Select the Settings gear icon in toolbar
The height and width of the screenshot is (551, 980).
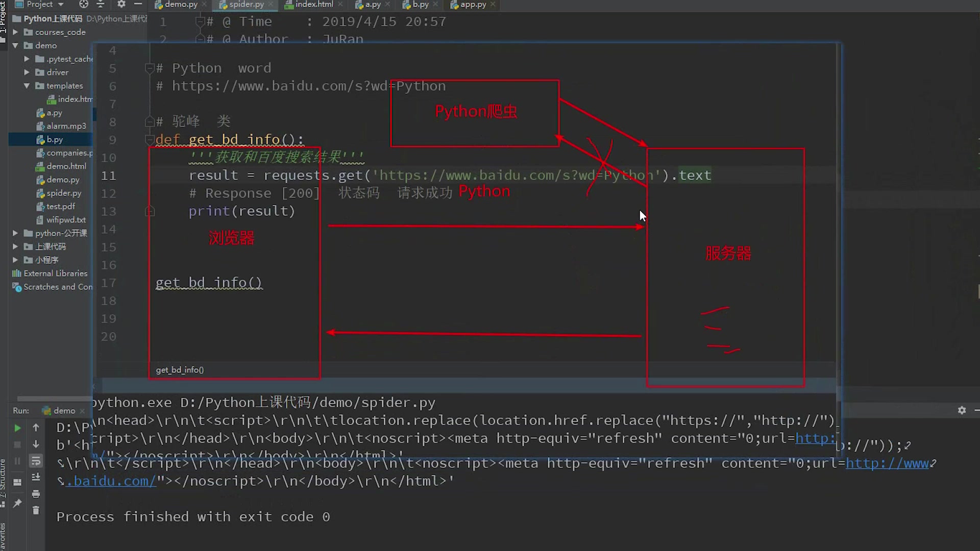pyautogui.click(x=120, y=5)
